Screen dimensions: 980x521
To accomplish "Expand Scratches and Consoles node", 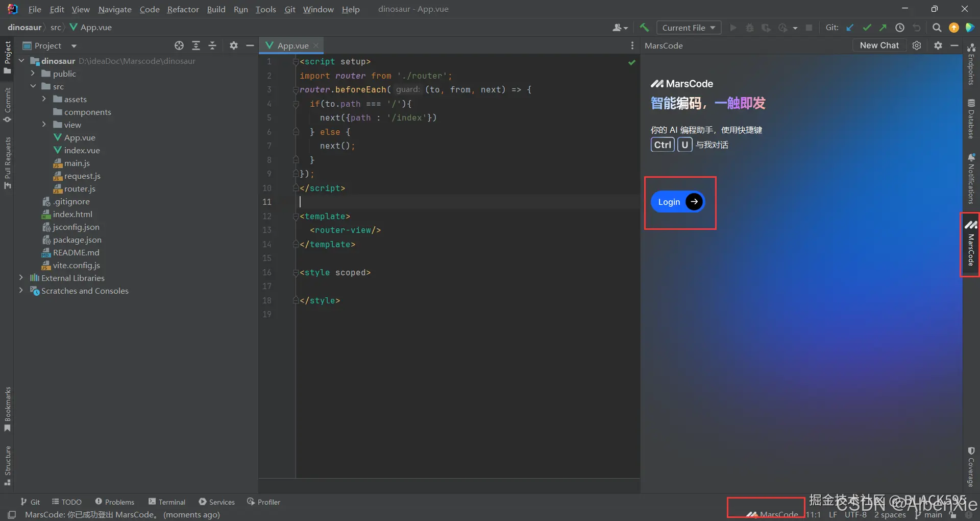I will (x=21, y=291).
